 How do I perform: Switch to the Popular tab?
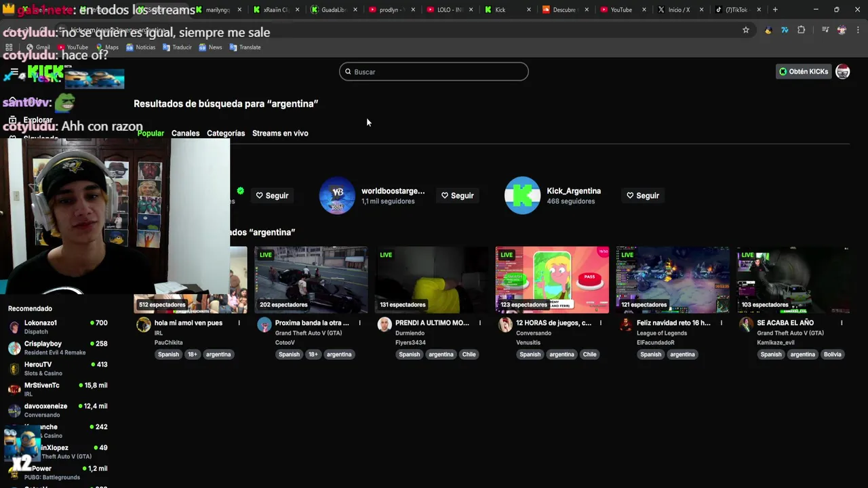click(x=151, y=134)
